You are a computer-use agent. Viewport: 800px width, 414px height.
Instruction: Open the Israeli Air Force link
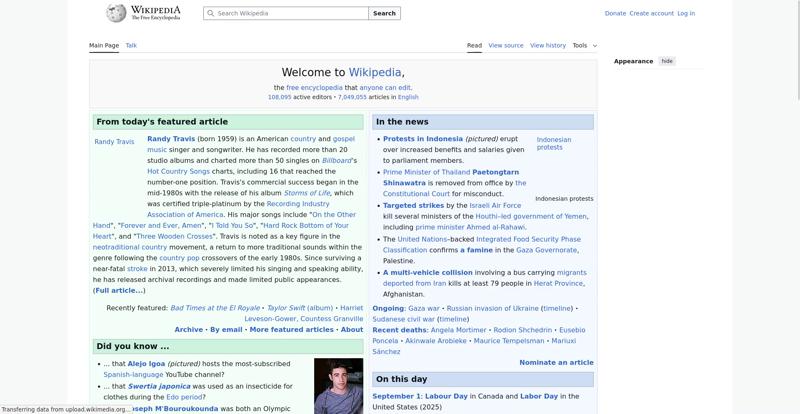(495, 206)
